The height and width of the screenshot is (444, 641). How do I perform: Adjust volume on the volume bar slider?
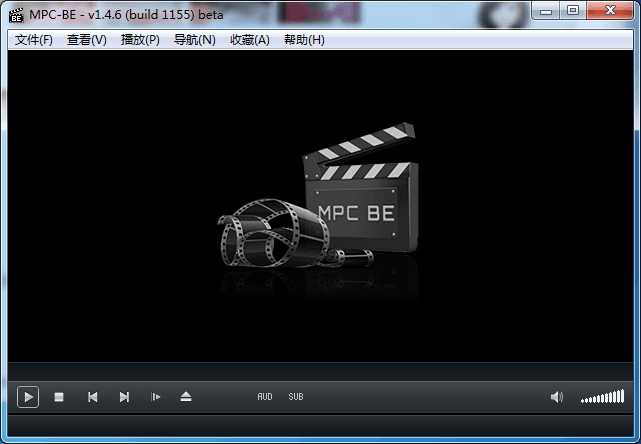[603, 397]
